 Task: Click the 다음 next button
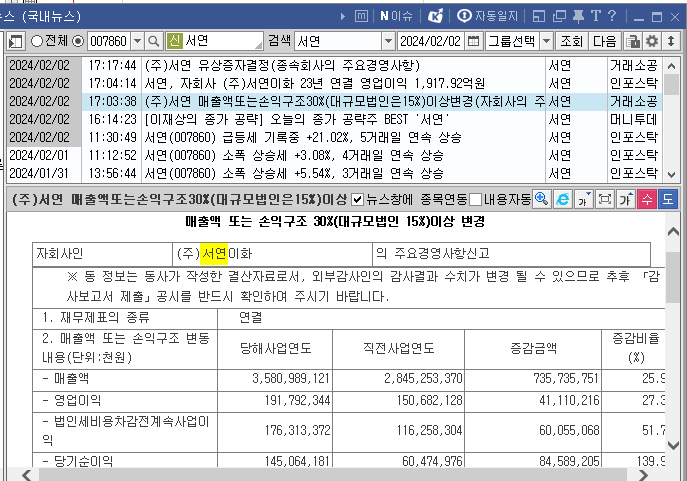point(604,42)
